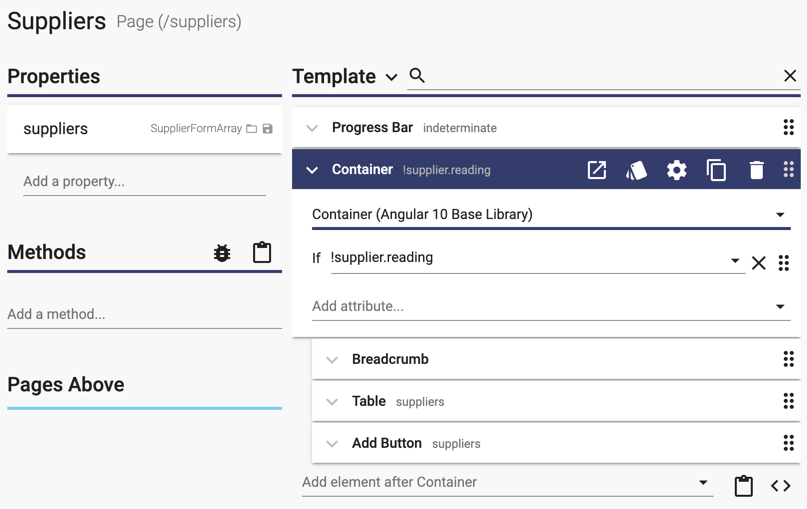Duplicate the Container with copy icon
This screenshot has height=509, width=807.
click(x=716, y=170)
